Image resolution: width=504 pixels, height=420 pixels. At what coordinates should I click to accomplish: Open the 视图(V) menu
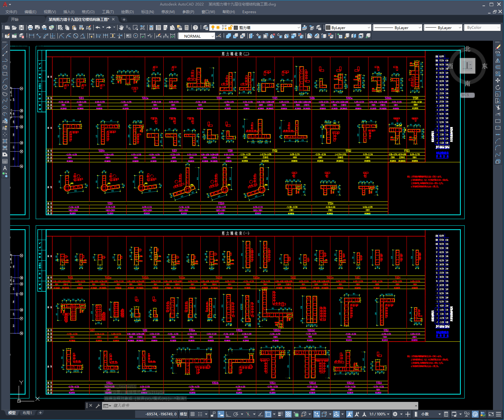(x=50, y=12)
